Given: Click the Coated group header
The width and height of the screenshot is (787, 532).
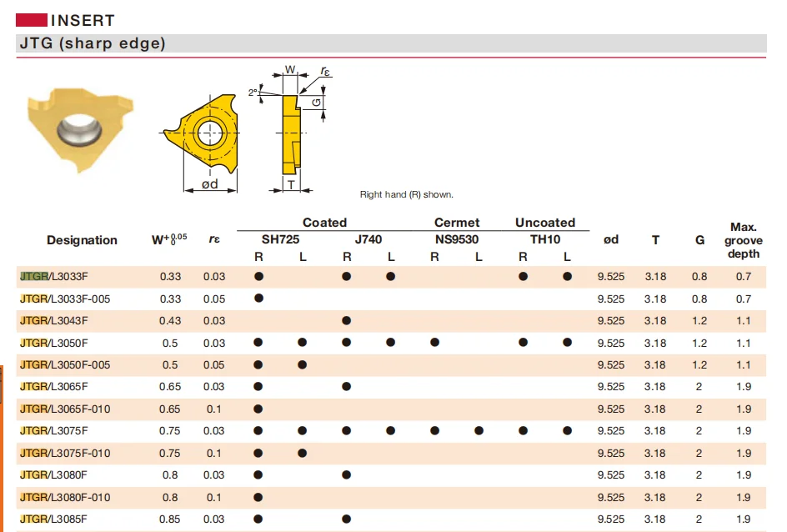Looking at the screenshot, I should tap(324, 223).
